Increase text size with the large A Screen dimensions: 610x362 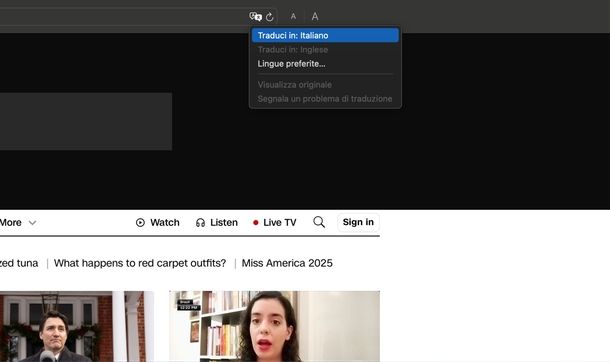tap(315, 16)
